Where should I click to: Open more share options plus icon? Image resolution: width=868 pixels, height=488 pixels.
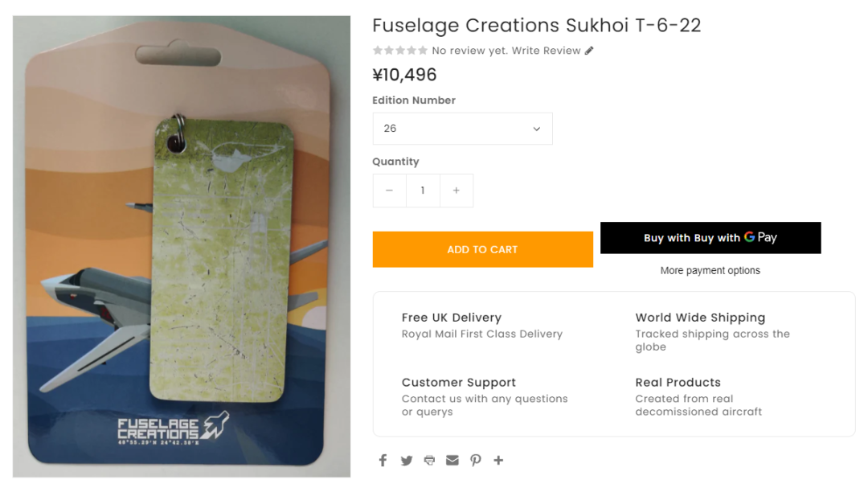point(498,461)
